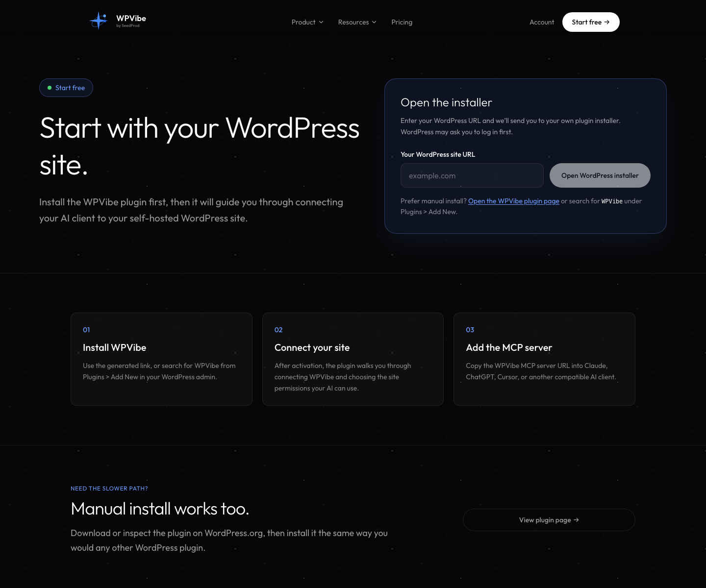Click the Start with your WordPress site headline
The height and width of the screenshot is (588, 706).
[200, 146]
